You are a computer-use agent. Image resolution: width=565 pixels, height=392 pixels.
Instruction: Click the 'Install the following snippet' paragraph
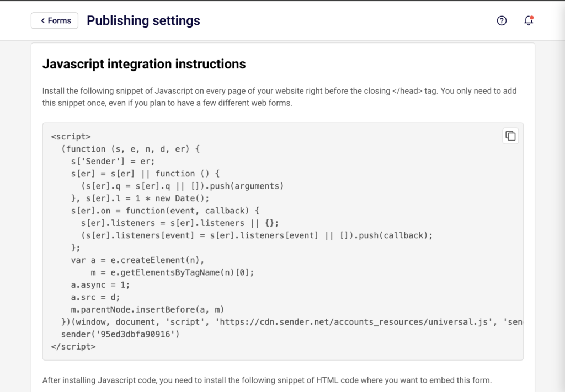pyautogui.click(x=280, y=97)
